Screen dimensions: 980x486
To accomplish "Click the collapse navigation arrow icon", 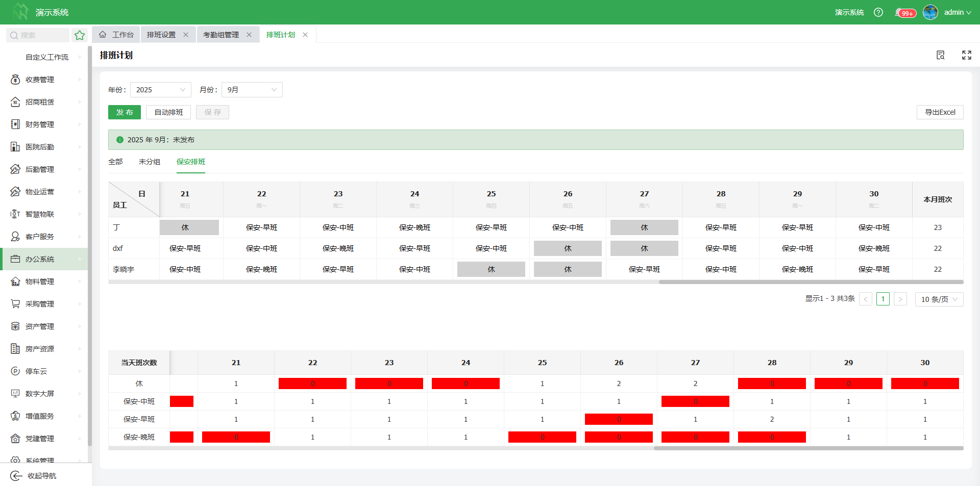I will 16,476.
